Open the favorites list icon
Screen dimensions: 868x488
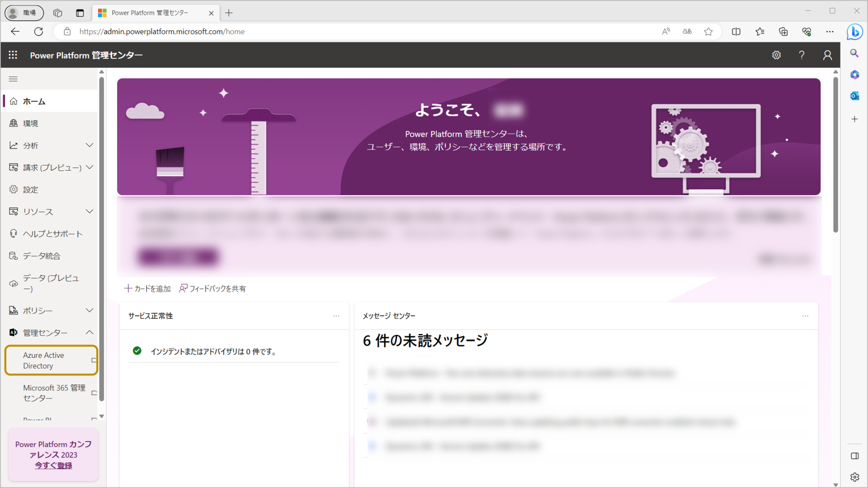coord(759,31)
